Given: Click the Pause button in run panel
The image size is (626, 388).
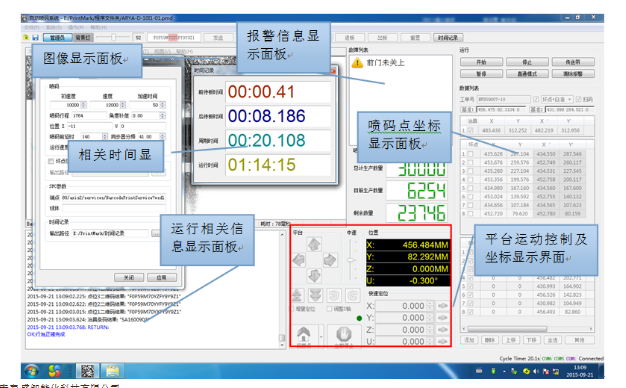Looking at the screenshot, I should [481, 74].
